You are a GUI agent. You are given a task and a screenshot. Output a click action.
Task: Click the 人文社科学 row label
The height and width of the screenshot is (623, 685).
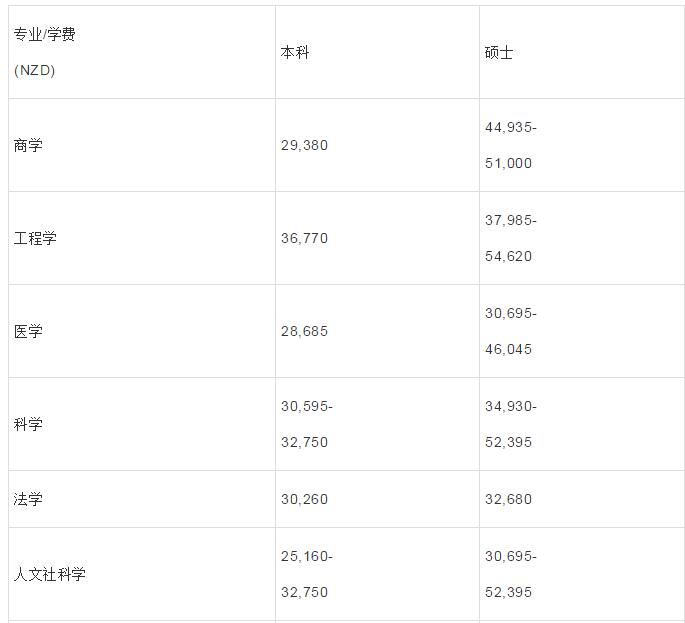49,574
